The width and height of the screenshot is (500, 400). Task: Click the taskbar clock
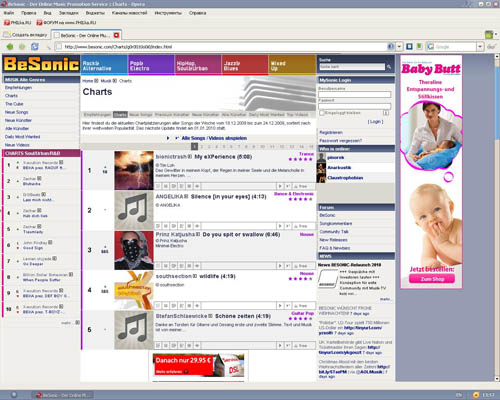[489, 395]
